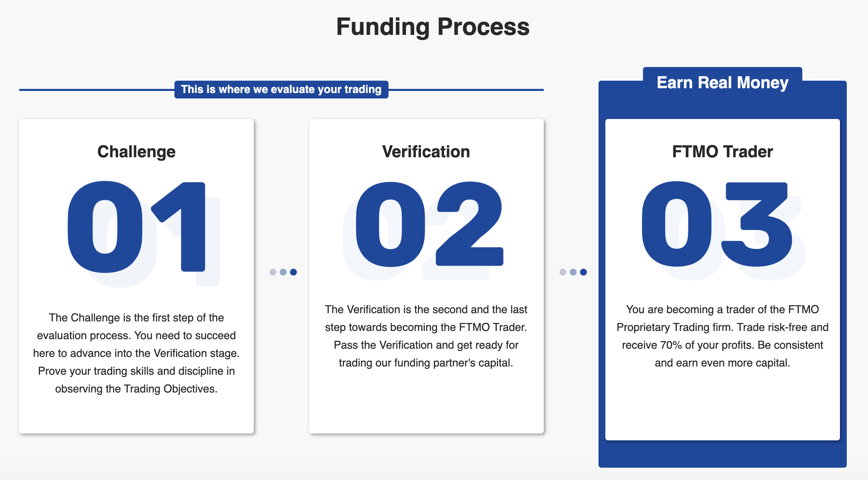Click the large 02 number graphic
The image size is (868, 480).
point(430,224)
